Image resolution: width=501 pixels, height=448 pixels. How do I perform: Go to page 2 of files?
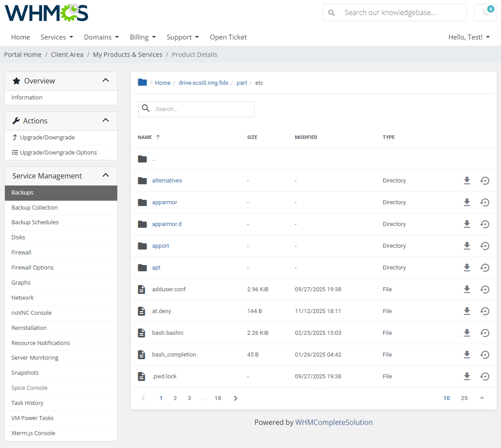[x=175, y=398]
